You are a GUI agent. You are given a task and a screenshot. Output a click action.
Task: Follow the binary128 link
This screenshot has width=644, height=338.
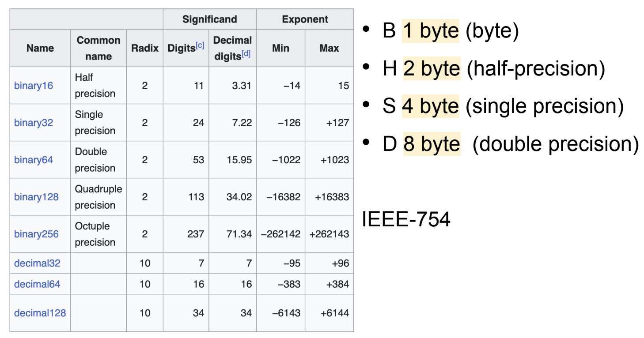click(x=36, y=197)
